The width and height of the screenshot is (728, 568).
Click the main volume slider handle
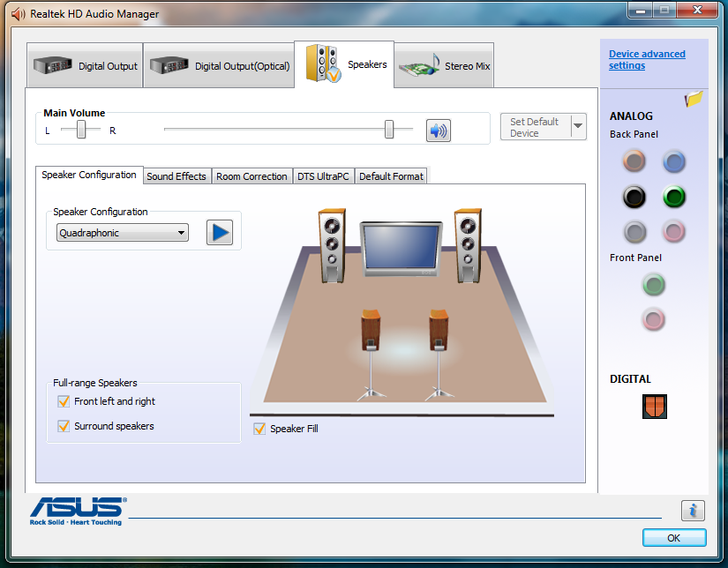[389, 130]
